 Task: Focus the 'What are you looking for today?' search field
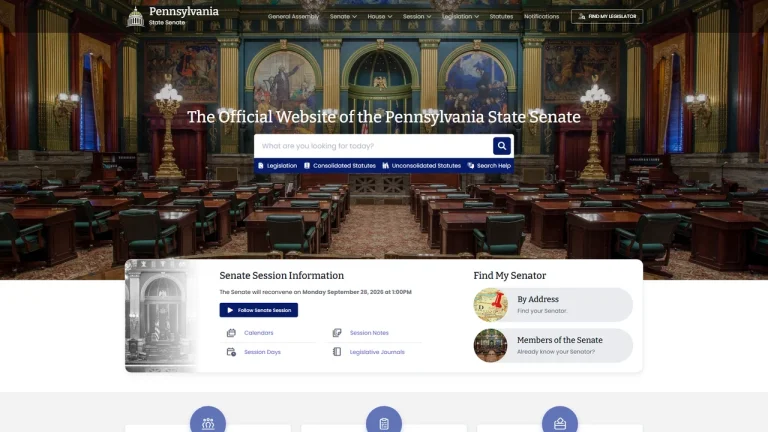coord(373,146)
